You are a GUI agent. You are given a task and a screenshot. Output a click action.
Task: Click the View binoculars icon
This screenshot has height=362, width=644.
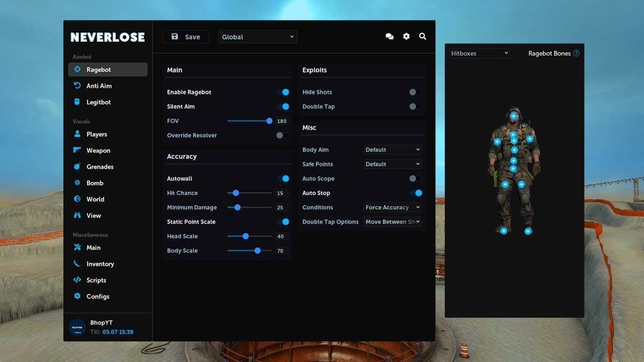[x=77, y=215]
